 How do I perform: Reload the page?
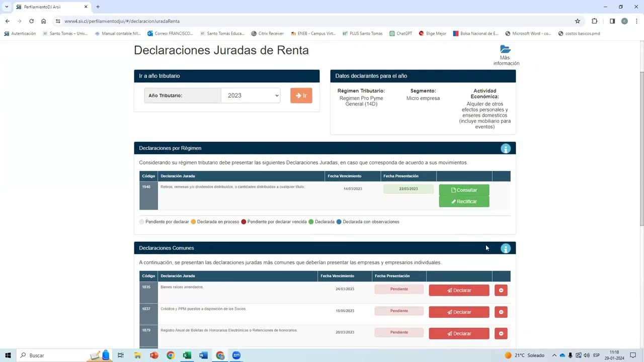31,21
